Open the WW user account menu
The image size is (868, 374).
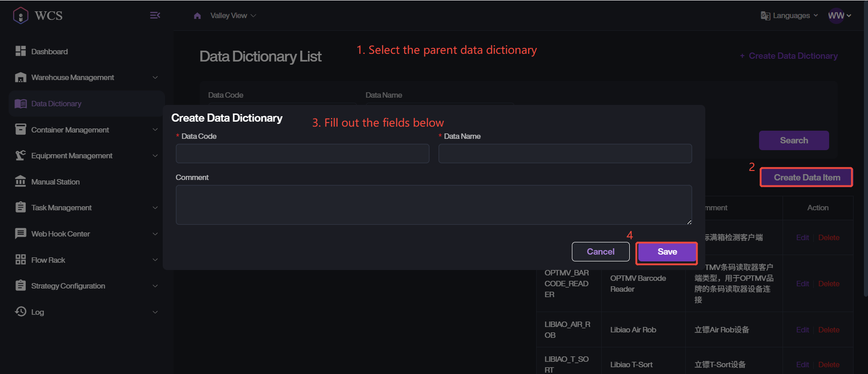pos(839,16)
